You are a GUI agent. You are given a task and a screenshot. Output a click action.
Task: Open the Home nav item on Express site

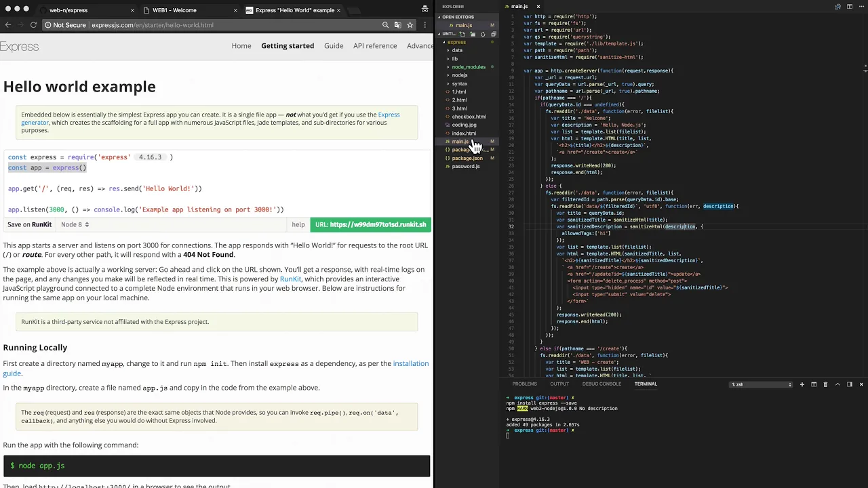[241, 46]
